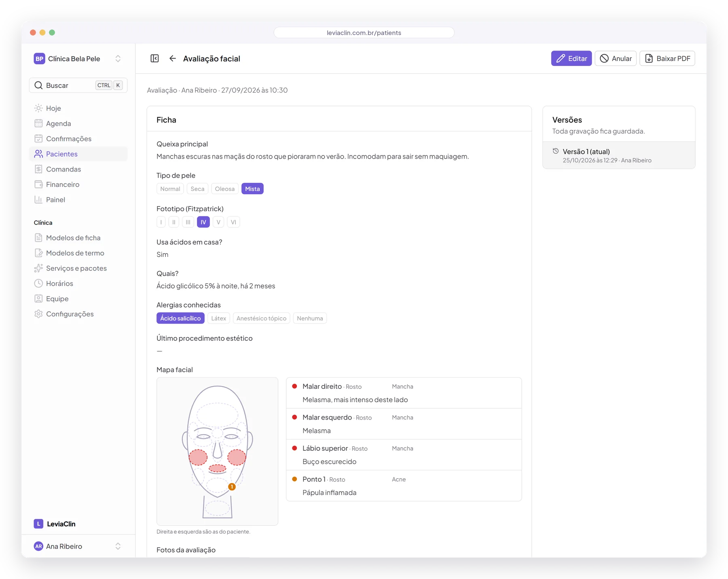Image resolution: width=728 pixels, height=579 pixels.
Task: Choose phototype VI chip
Action: pyautogui.click(x=233, y=222)
